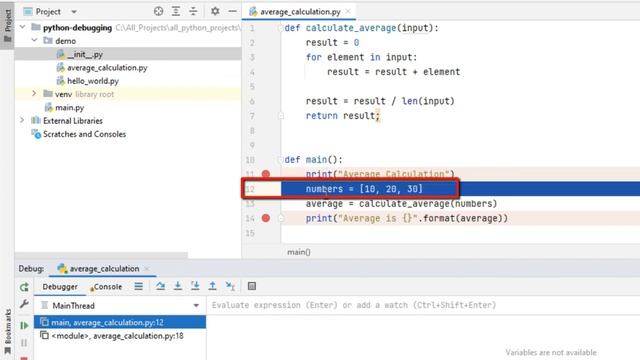
Task: Collapse all items in Project panel
Action: coord(193,11)
